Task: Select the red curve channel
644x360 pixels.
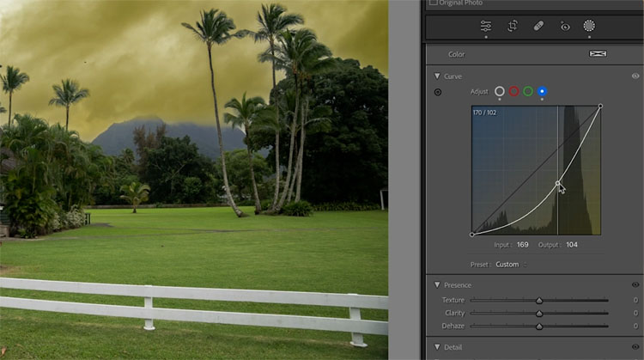Action: coord(513,91)
